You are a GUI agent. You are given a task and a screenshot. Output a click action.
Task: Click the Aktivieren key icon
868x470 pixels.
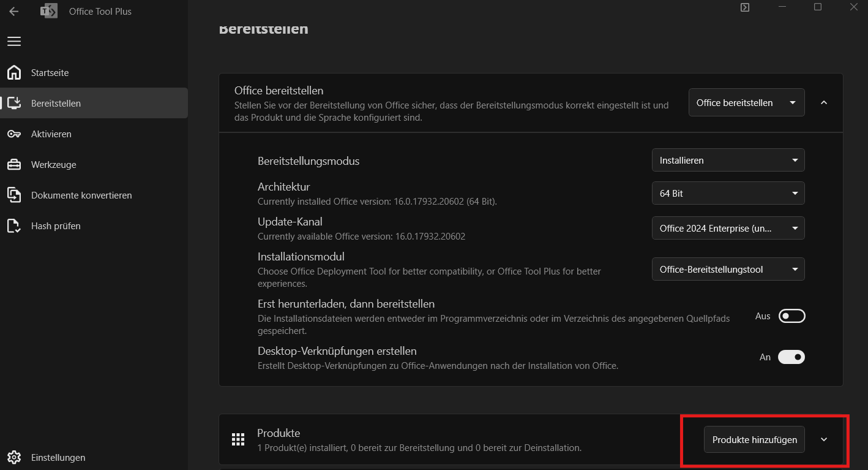pyautogui.click(x=13, y=134)
